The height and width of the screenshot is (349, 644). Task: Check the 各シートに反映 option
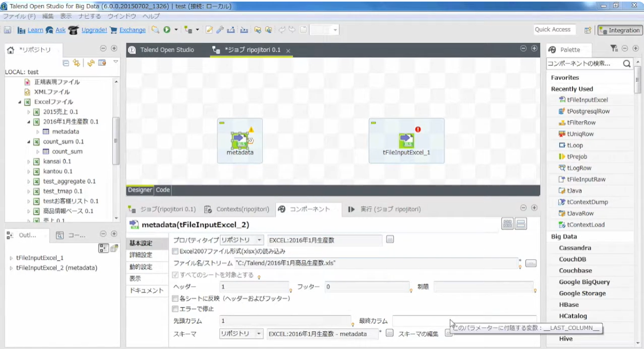click(176, 299)
